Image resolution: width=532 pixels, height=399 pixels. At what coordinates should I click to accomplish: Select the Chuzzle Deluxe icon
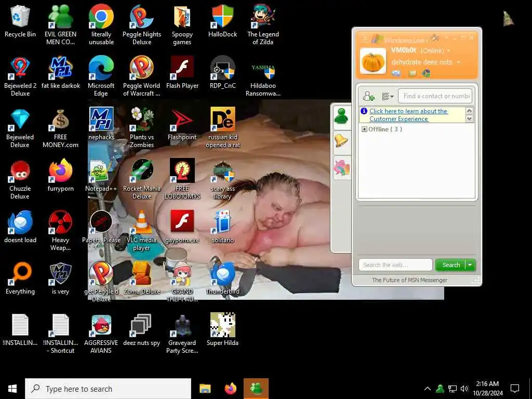[x=20, y=179]
